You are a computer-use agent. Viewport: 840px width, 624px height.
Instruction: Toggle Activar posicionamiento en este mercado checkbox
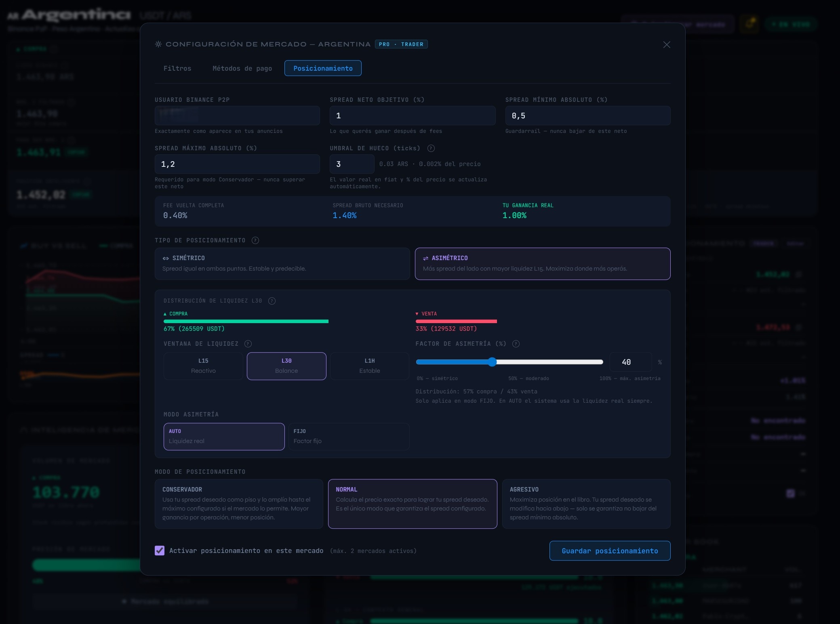tap(160, 550)
